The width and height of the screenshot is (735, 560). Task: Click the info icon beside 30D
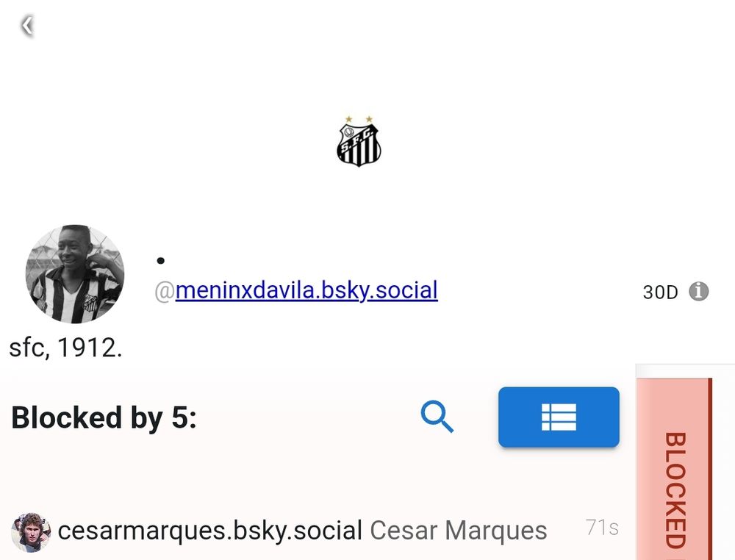coord(698,292)
